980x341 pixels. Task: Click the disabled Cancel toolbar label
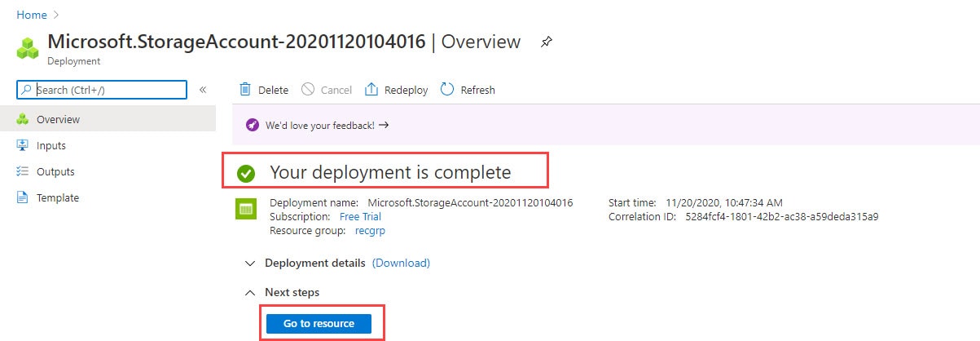point(336,90)
